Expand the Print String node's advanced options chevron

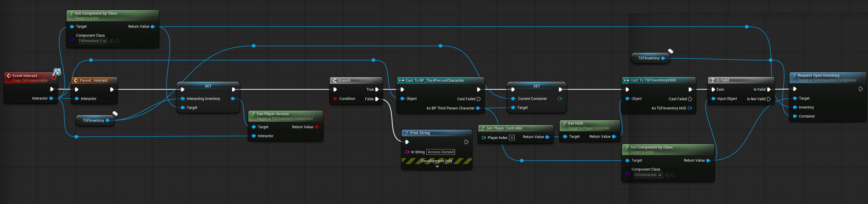[437, 166]
